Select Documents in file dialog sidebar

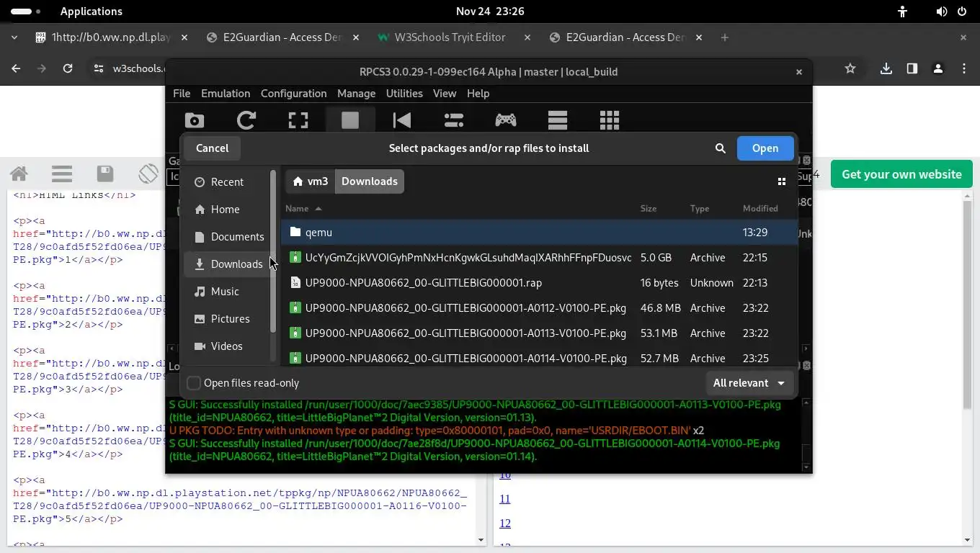point(227,237)
